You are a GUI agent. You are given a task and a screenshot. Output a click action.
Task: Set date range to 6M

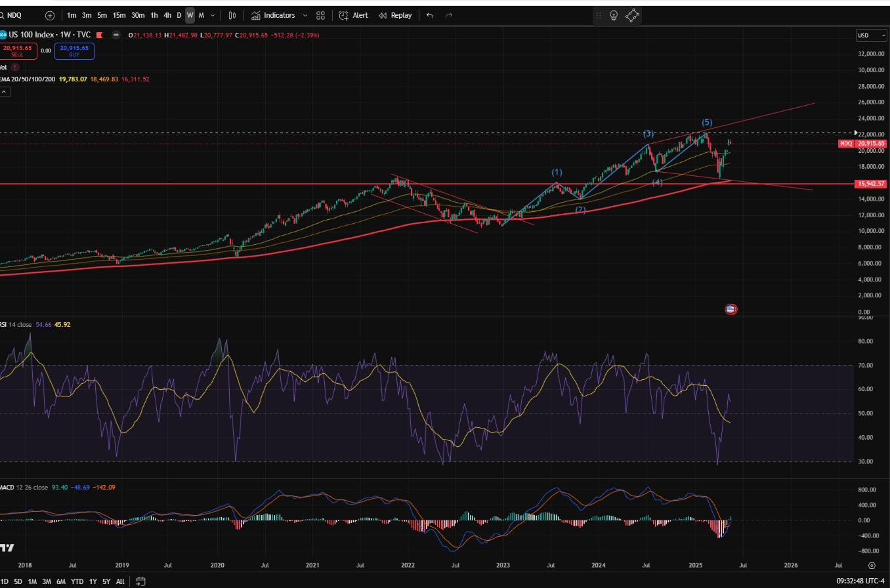coord(61,581)
